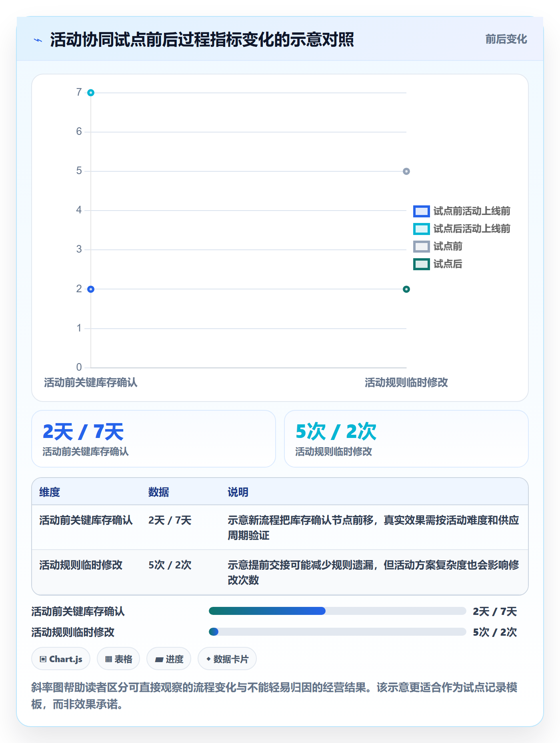This screenshot has height=743, width=560.
Task: Click the 数据 column header
Action: point(159,492)
